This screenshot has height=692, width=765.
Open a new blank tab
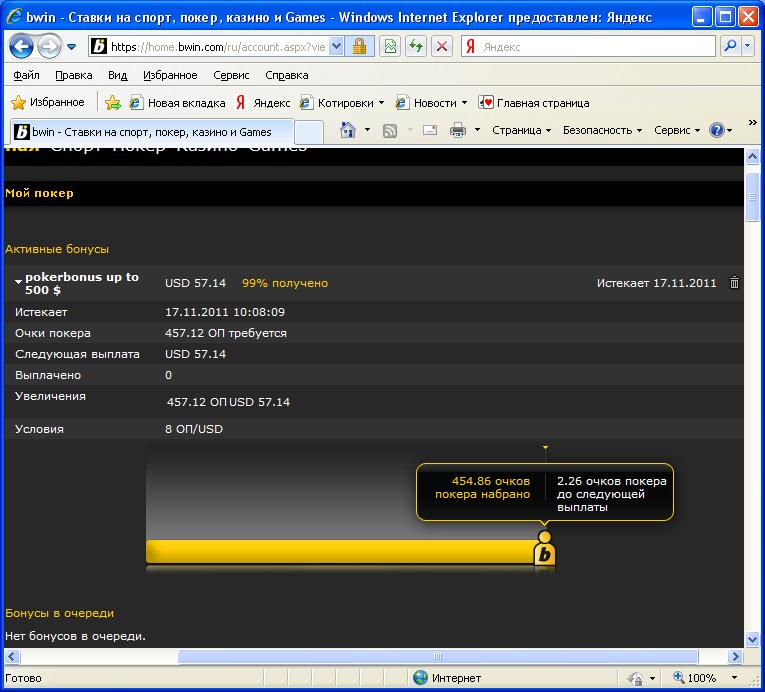click(309, 133)
